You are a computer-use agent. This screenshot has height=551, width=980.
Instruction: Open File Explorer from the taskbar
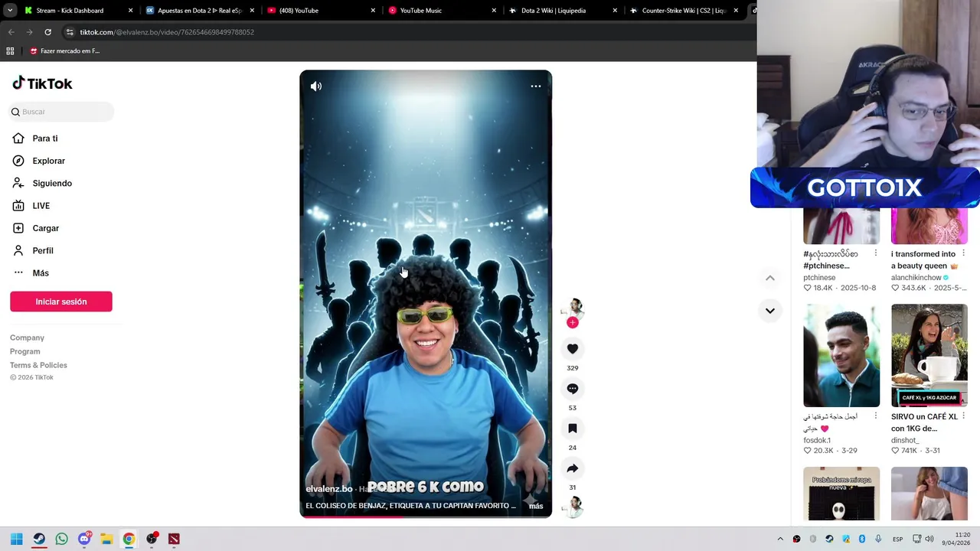(106, 539)
